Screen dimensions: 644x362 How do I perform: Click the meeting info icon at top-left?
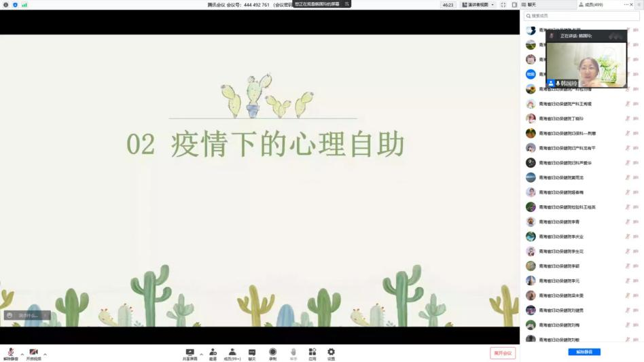coord(5,5)
